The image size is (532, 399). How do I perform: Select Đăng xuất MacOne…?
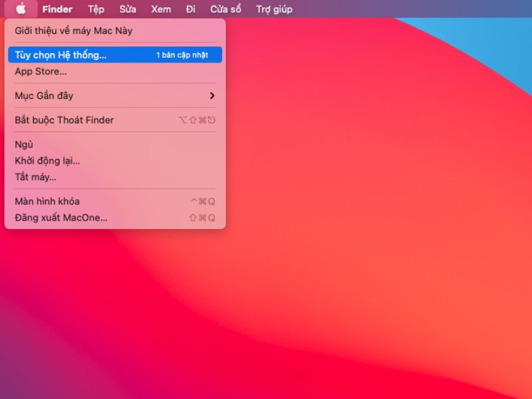pyautogui.click(x=115, y=218)
